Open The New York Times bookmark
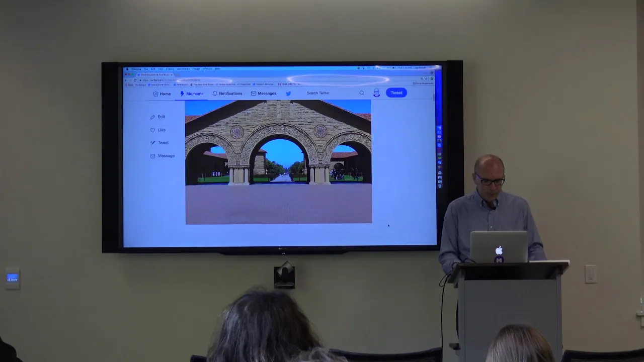The height and width of the screenshot is (362, 644). (202, 84)
